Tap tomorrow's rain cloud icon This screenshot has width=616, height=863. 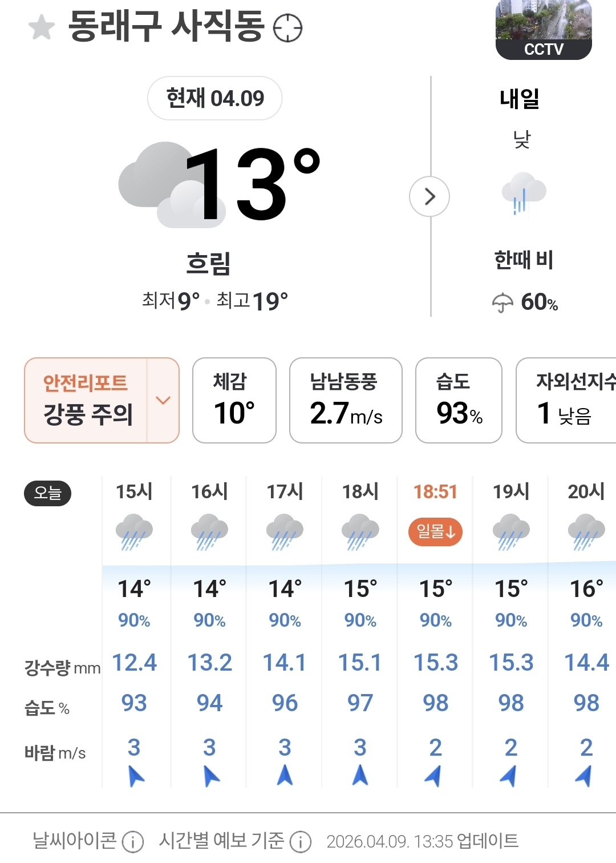[x=523, y=193]
